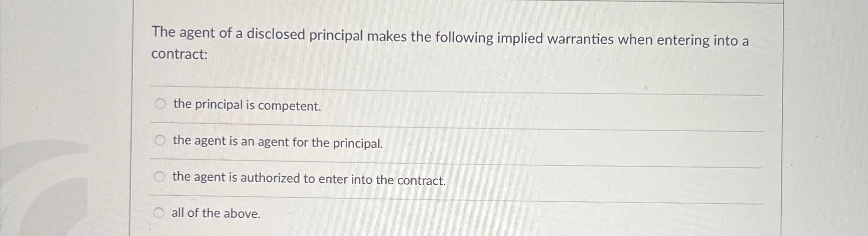Pick the option "the agent is authorized to enter into the contract"
Image resolution: width=868 pixels, height=236 pixels.
(160, 177)
